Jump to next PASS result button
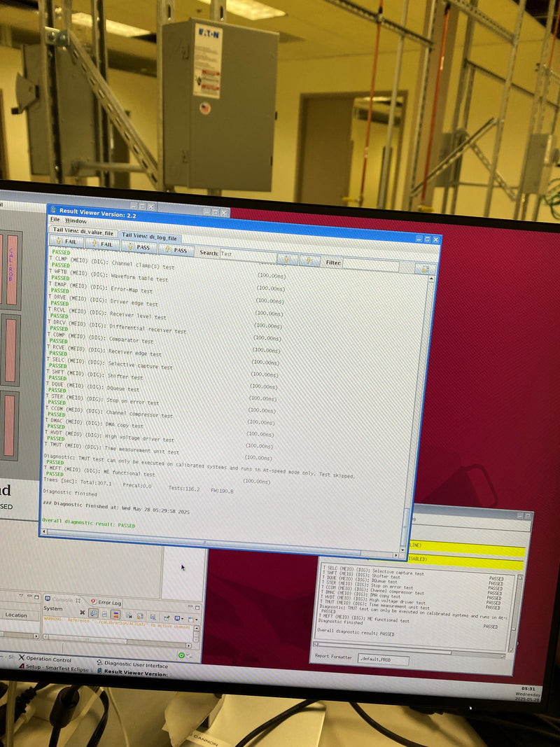The width and height of the screenshot is (560, 747). point(176,250)
